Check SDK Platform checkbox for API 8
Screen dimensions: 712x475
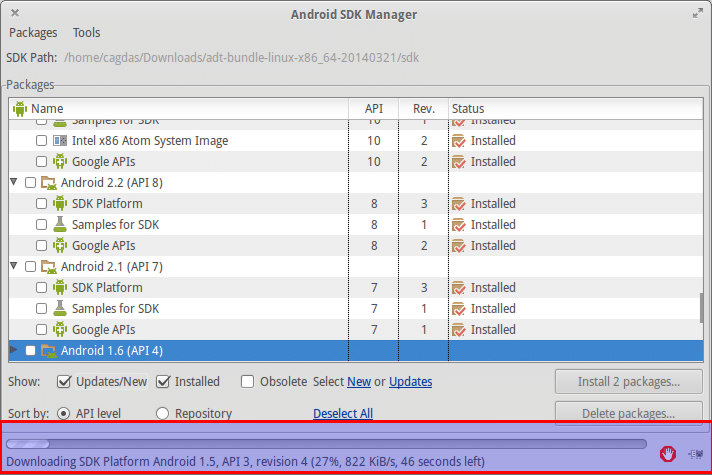(41, 203)
